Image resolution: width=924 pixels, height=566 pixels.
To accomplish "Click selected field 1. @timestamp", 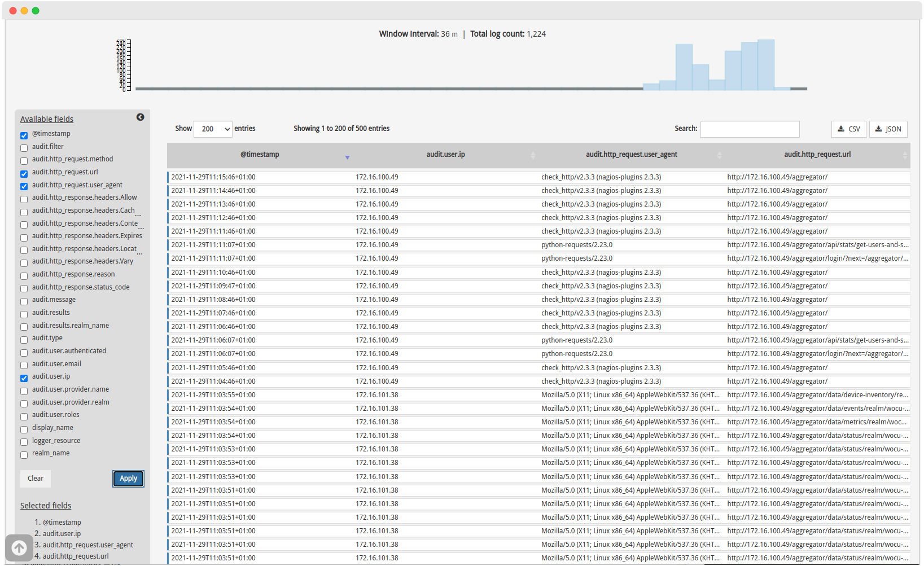I will click(x=62, y=523).
